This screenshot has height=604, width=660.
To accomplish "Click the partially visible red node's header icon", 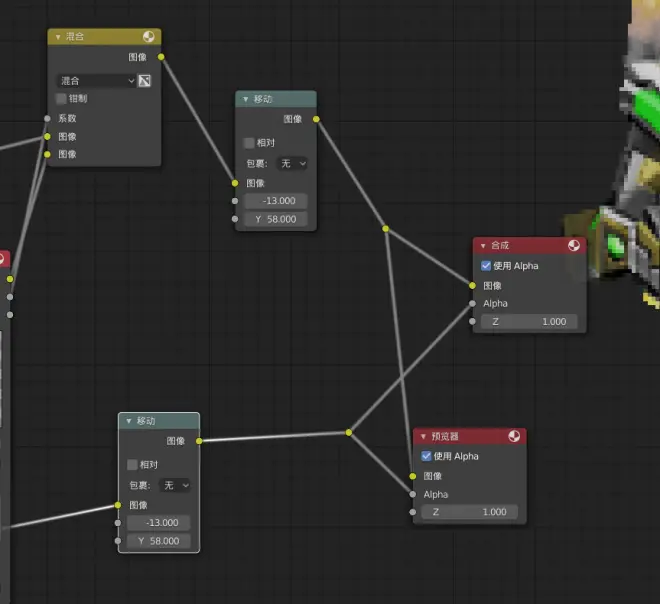I will tap(1, 259).
